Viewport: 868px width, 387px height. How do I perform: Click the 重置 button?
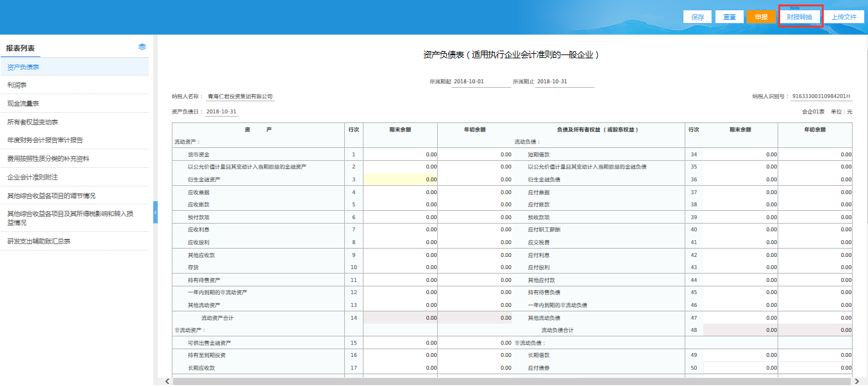pyautogui.click(x=729, y=17)
